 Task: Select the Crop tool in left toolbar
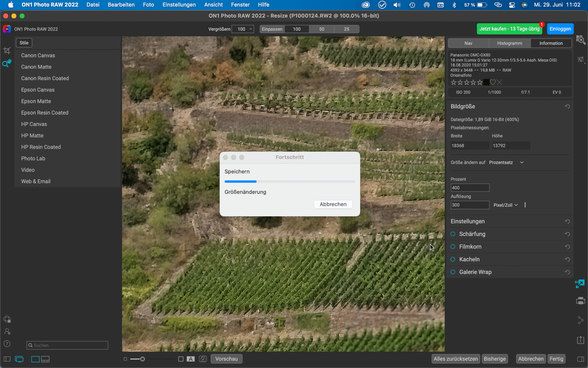point(7,51)
